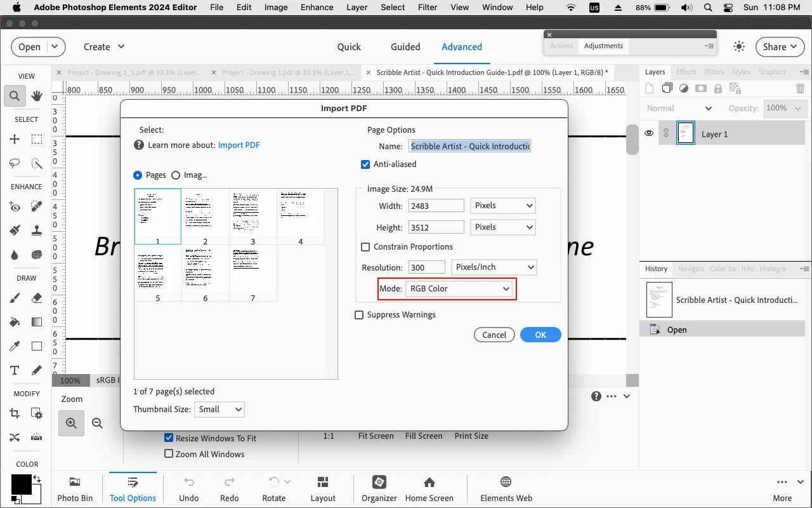Click the Photo Bin button
Screen dimensions: 812x508
pos(75,489)
